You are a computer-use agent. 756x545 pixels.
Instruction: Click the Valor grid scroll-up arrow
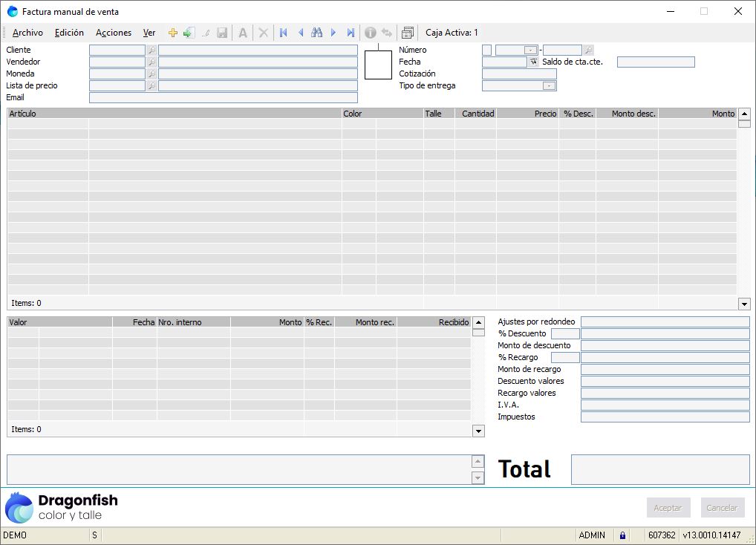(478, 322)
